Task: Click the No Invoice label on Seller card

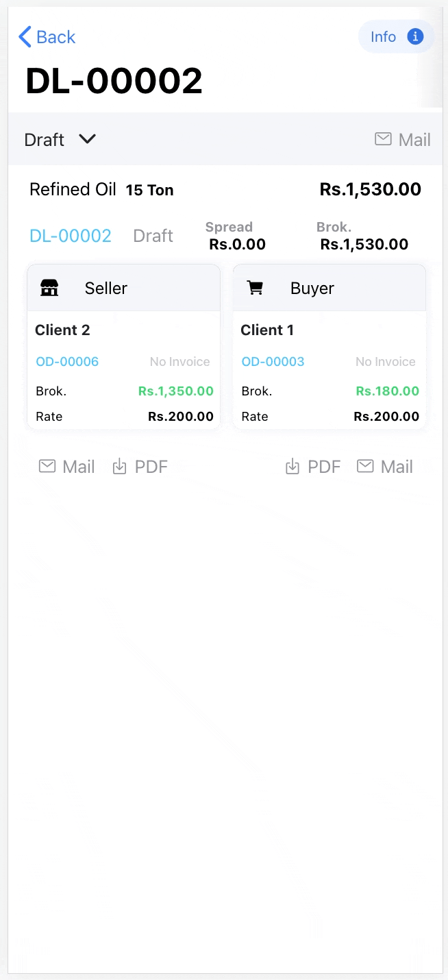Action: click(x=179, y=361)
